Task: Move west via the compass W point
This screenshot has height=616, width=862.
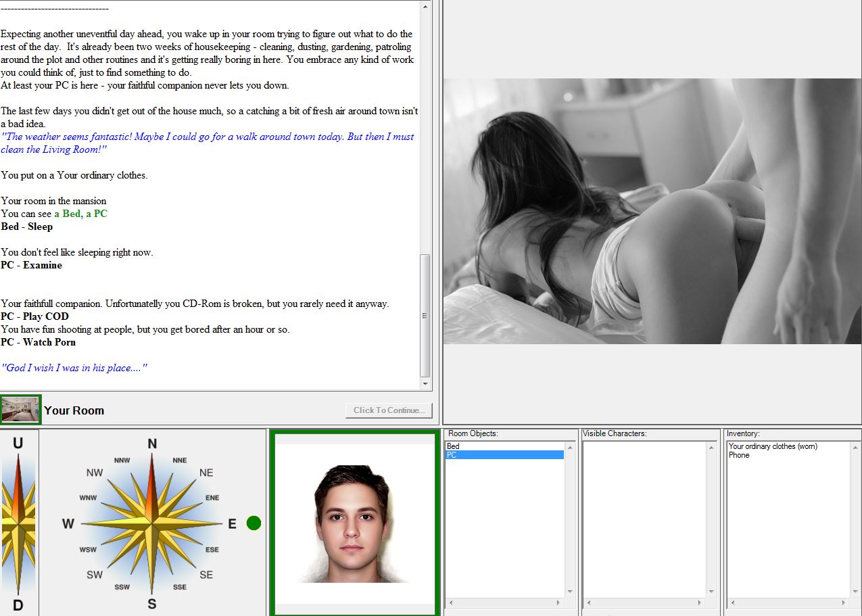Action: pos(68,523)
